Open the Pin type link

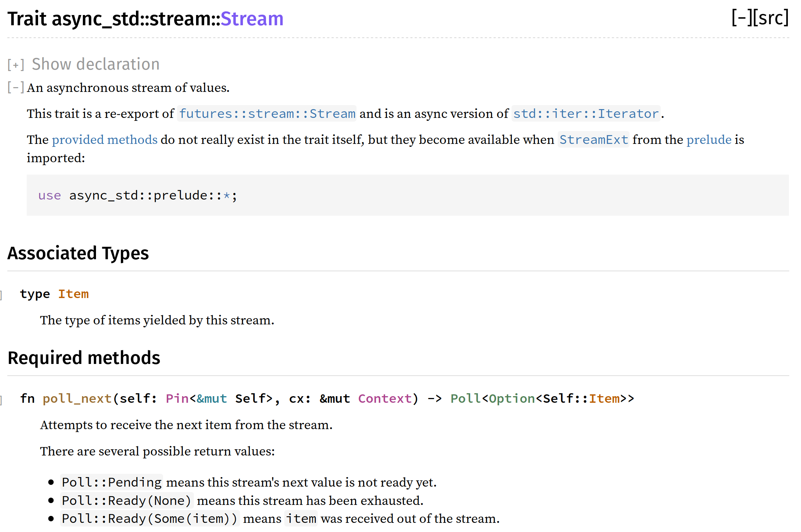point(177,398)
